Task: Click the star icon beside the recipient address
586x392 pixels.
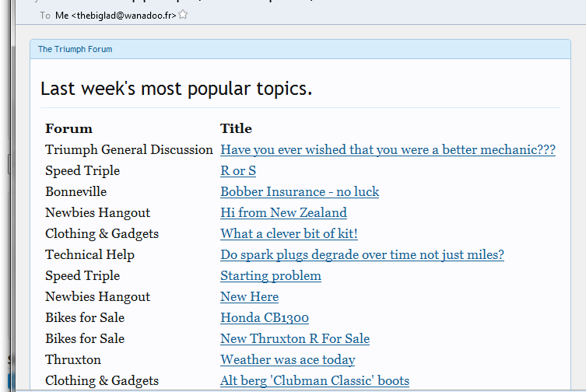Action: click(183, 15)
